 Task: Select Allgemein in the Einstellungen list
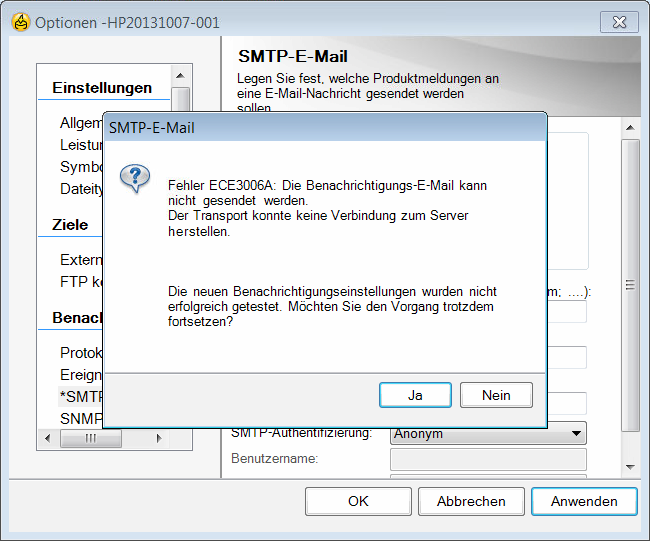pyautogui.click(x=81, y=123)
